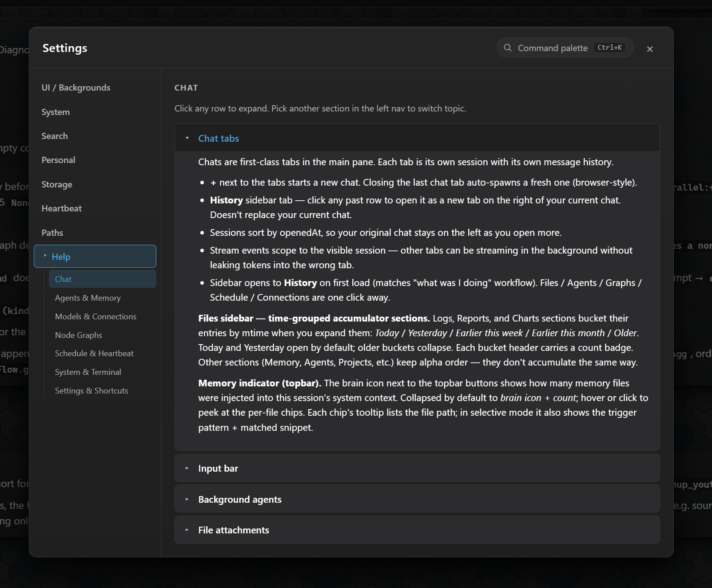This screenshot has width=712, height=588.
Task: Open the Agents & Memory help topic
Action: [88, 298]
